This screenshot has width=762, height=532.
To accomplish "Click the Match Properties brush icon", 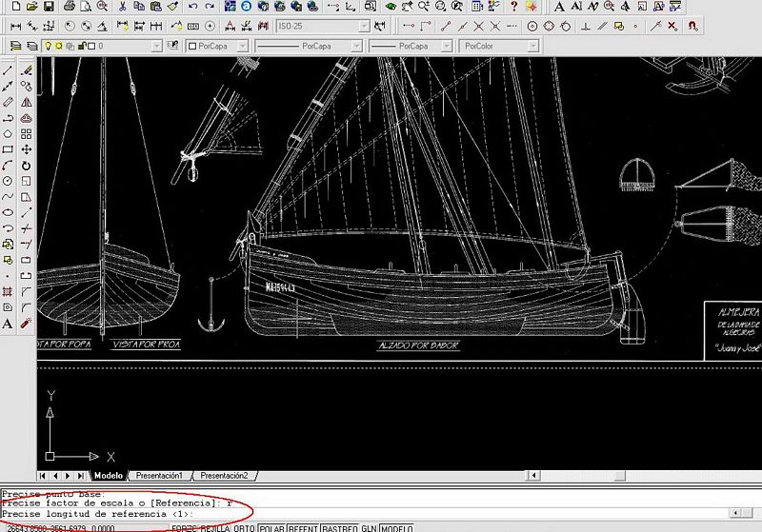I will (x=172, y=7).
